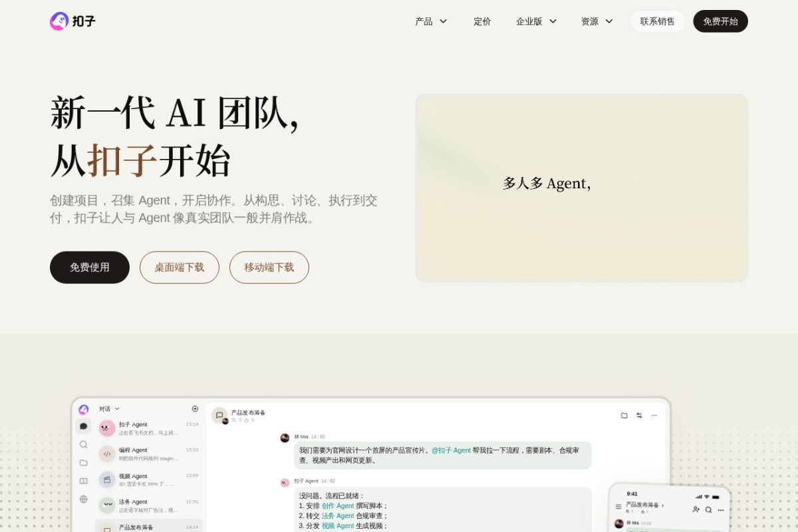Tap the add member icon in phone mockup

pyautogui.click(x=696, y=509)
